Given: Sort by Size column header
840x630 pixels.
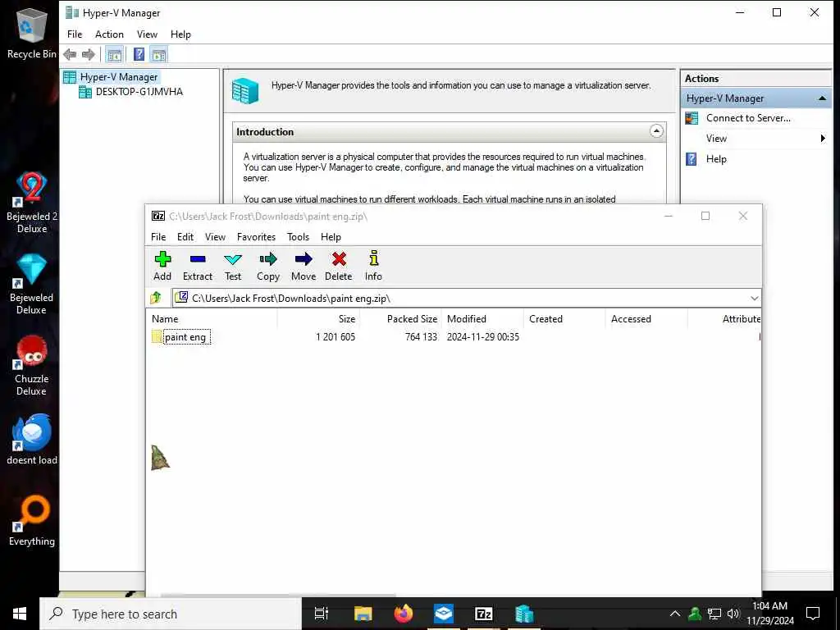Looking at the screenshot, I should coord(318,319).
